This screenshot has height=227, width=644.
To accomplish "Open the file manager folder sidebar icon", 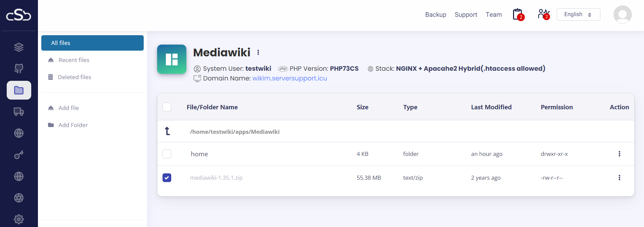I will click(x=19, y=90).
